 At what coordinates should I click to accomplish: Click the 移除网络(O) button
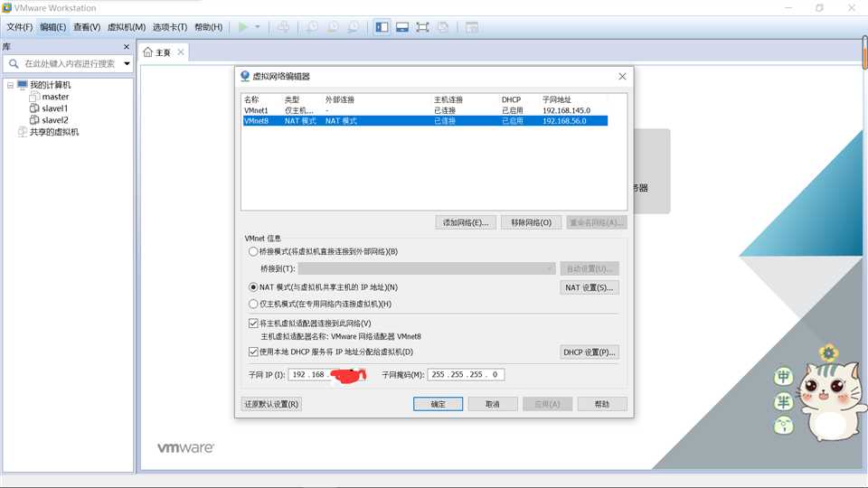[x=531, y=222]
